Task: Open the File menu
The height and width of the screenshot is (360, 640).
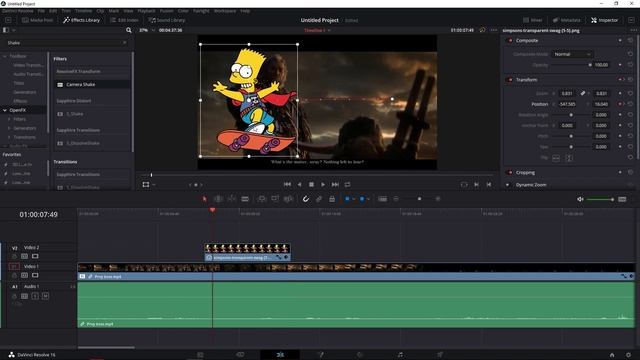Action: tap(41, 11)
